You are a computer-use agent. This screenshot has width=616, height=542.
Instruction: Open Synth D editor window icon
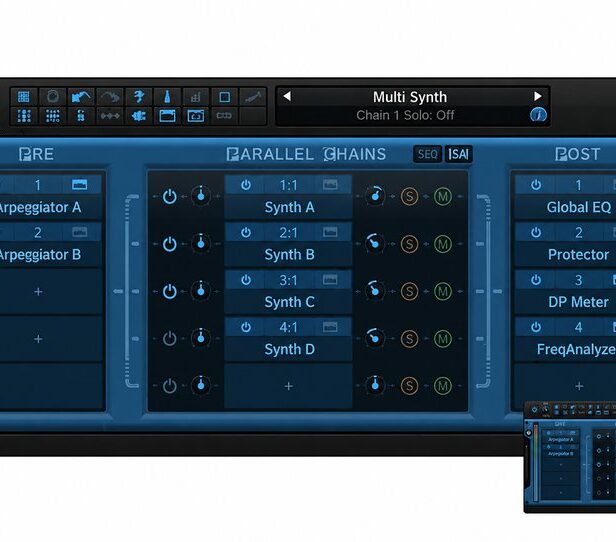(x=330, y=327)
